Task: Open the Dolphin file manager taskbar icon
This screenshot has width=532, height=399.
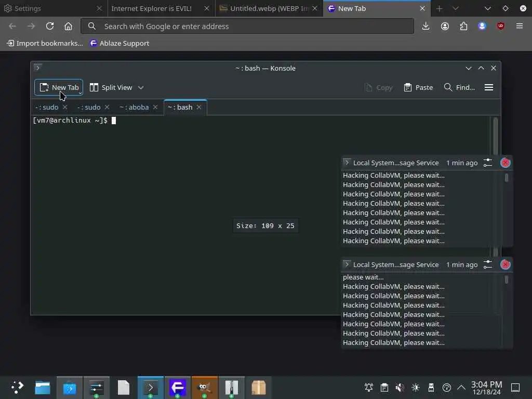Action: (x=43, y=388)
